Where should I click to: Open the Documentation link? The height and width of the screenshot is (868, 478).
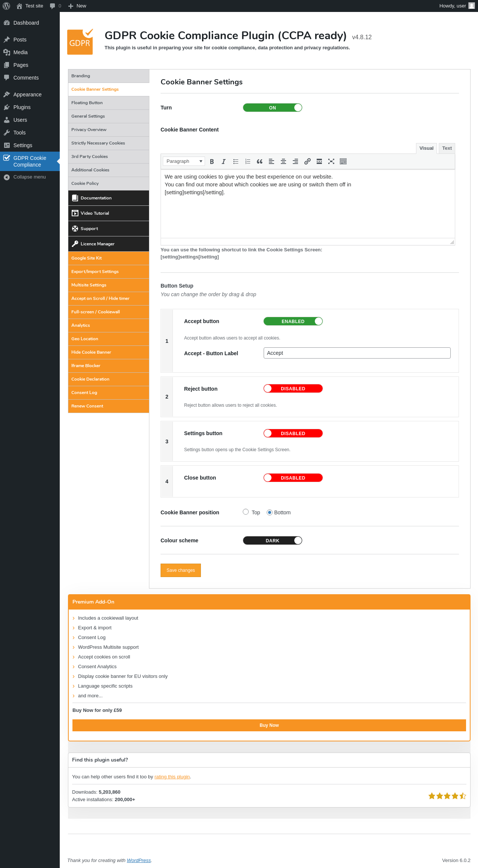tap(109, 198)
